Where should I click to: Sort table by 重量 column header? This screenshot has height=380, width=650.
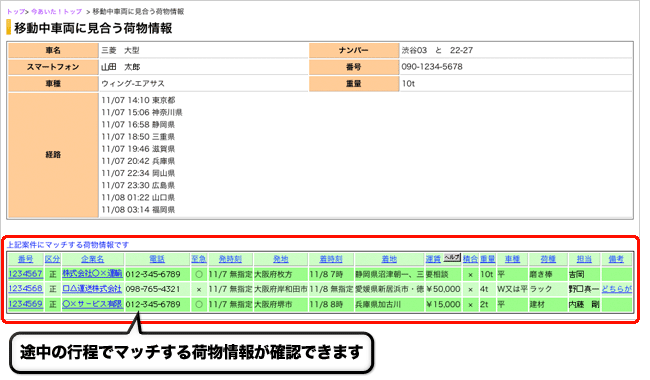[488, 259]
